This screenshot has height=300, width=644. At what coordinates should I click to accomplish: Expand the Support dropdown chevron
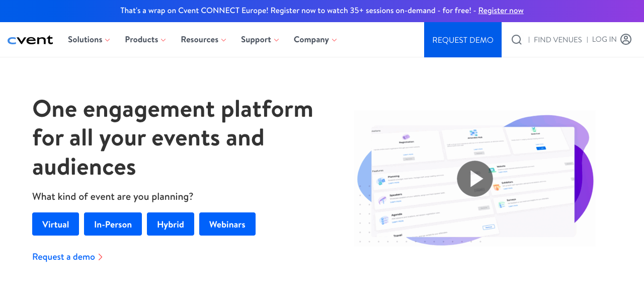276,40
